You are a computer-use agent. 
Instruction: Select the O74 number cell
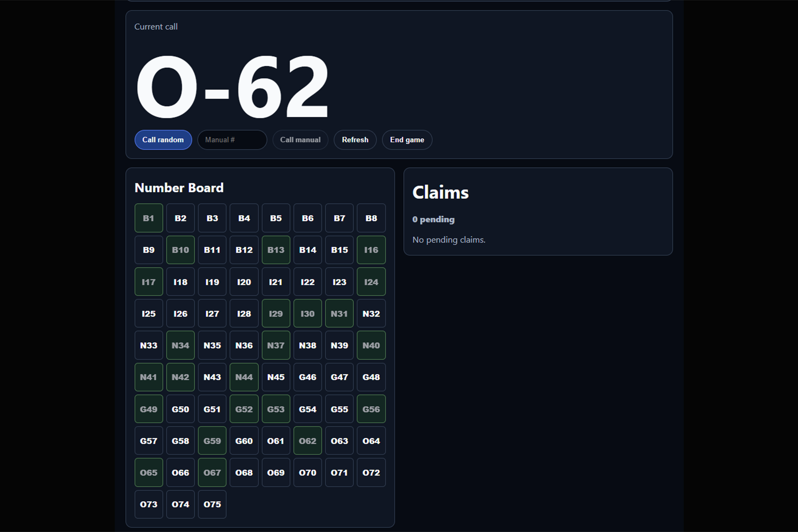[180, 504]
